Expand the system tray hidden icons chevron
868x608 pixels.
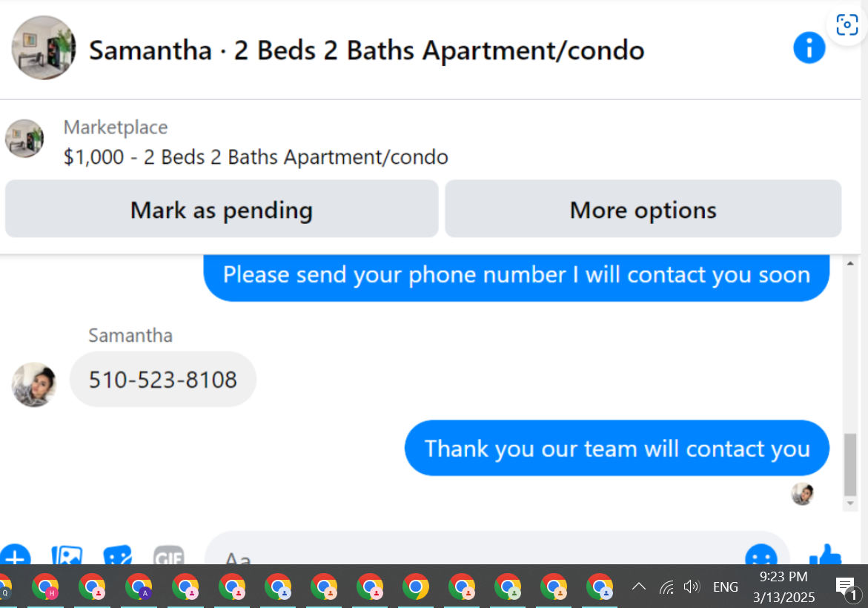pyautogui.click(x=639, y=586)
